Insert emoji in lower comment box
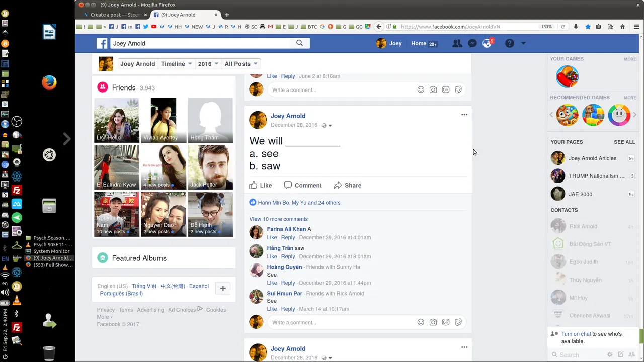This screenshot has height=362, width=644. click(x=421, y=322)
